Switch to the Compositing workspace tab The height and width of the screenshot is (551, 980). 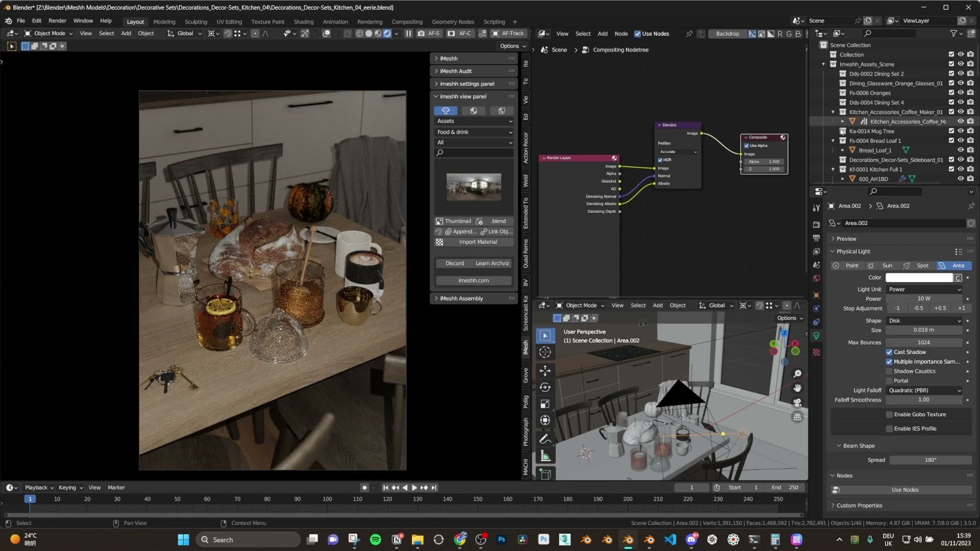[x=407, y=22]
